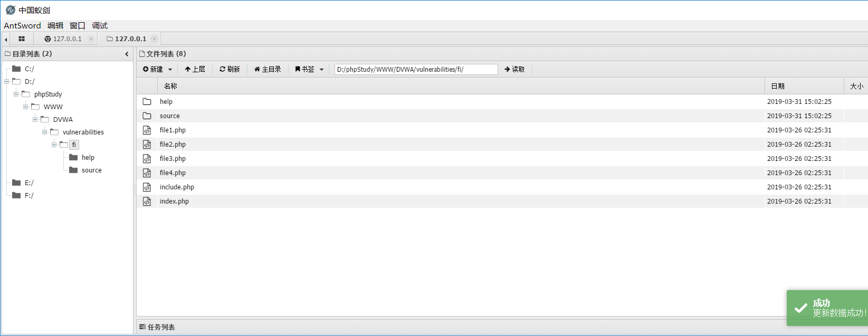Go up one level with 上层
868x336 pixels.
click(x=195, y=69)
